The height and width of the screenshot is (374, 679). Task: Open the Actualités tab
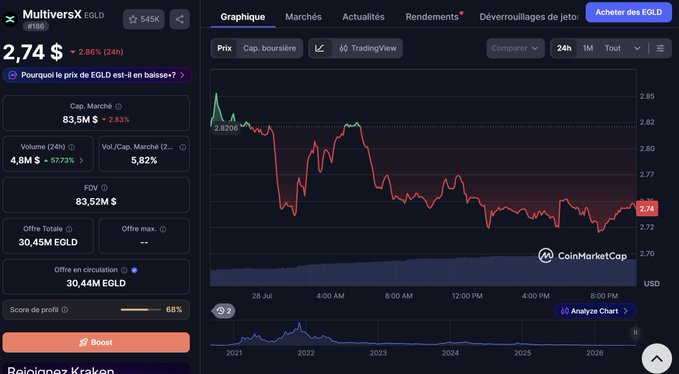tap(363, 17)
